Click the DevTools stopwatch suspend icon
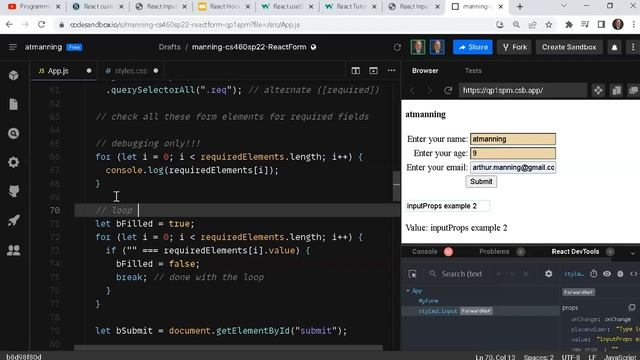 593,274
